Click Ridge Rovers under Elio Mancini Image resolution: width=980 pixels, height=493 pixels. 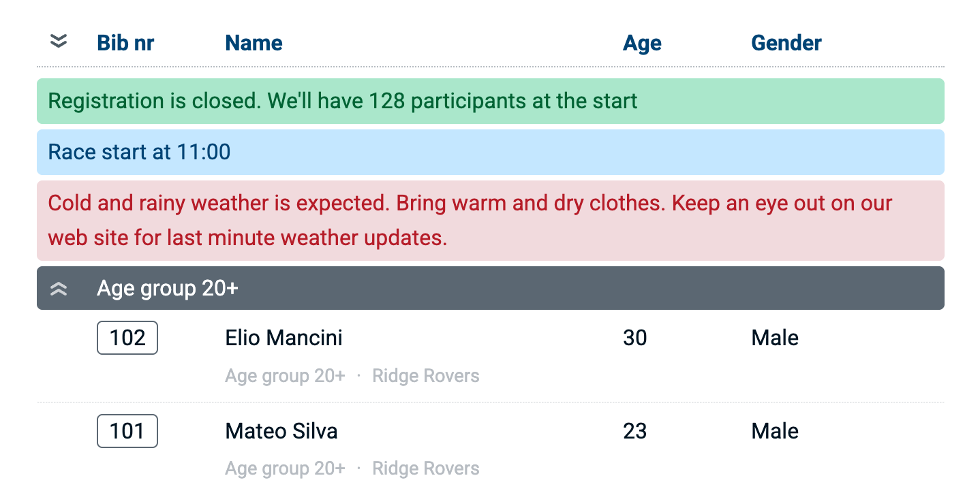(x=425, y=376)
